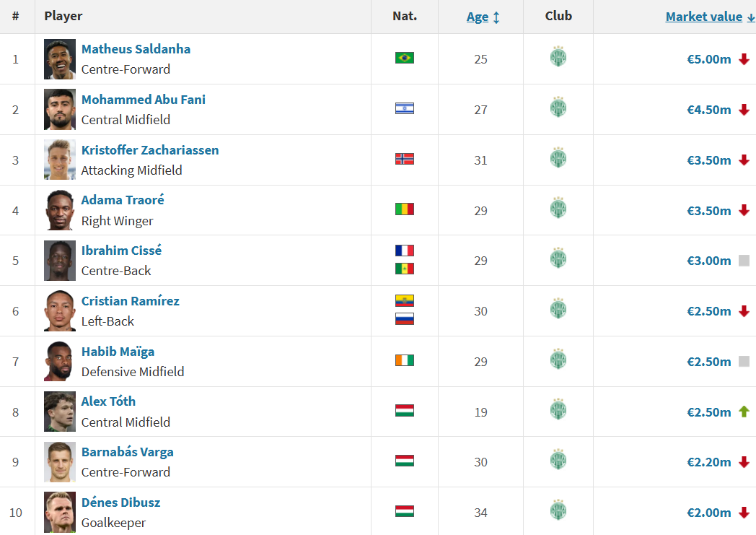Click green up arrow next to Alex Tóth's value
This screenshot has width=756, height=535.
744,412
